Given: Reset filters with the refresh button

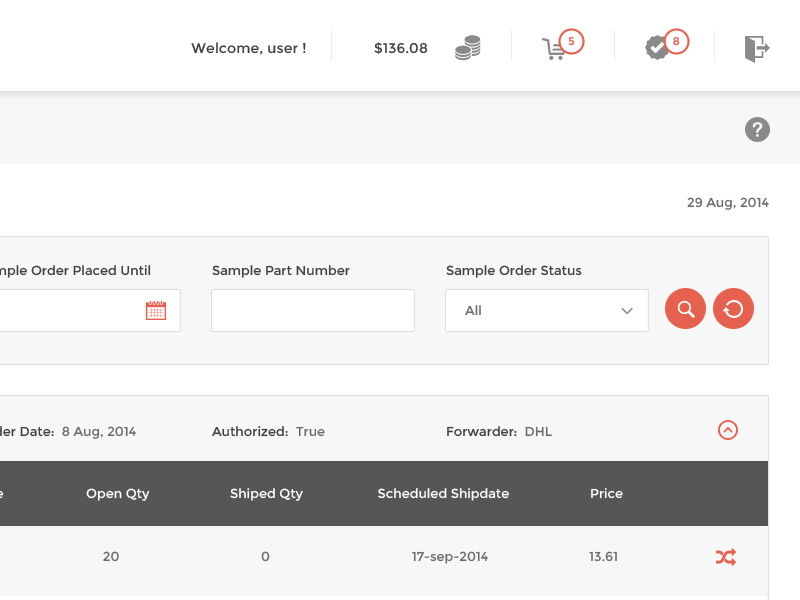Looking at the screenshot, I should [733, 309].
